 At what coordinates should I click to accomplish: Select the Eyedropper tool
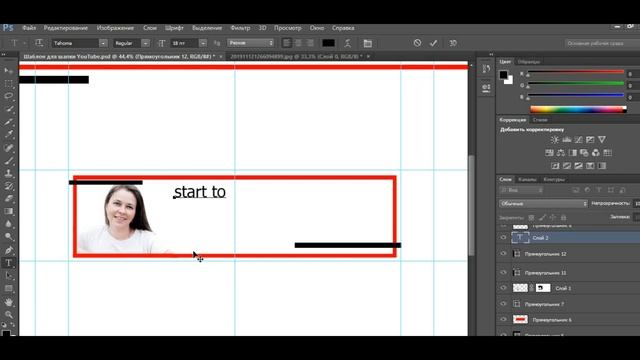(x=9, y=134)
